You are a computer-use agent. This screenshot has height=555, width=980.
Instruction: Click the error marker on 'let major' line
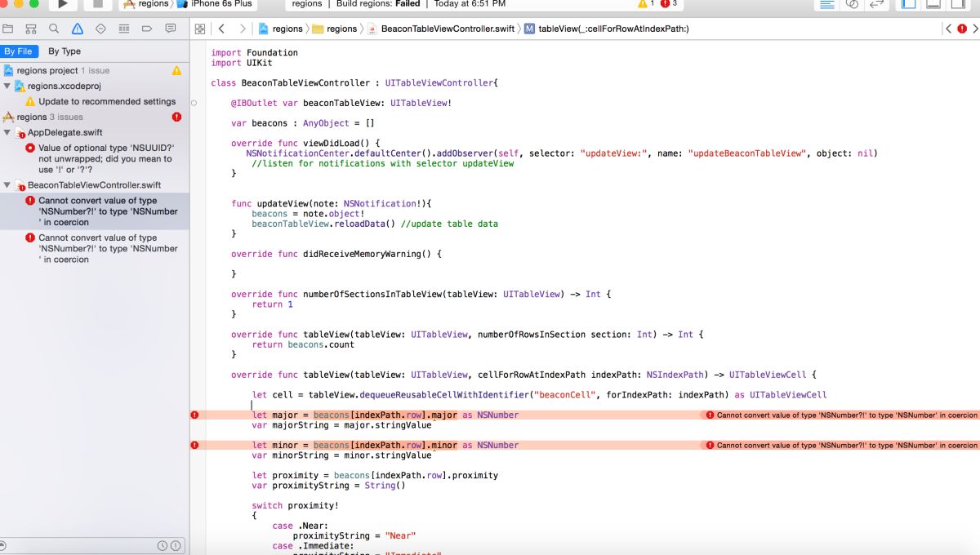click(x=194, y=415)
